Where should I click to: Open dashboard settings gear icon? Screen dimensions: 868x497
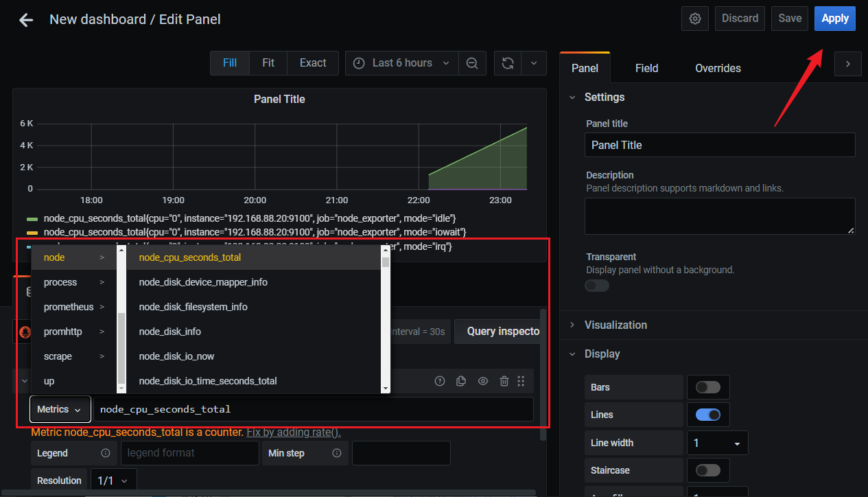coord(694,19)
